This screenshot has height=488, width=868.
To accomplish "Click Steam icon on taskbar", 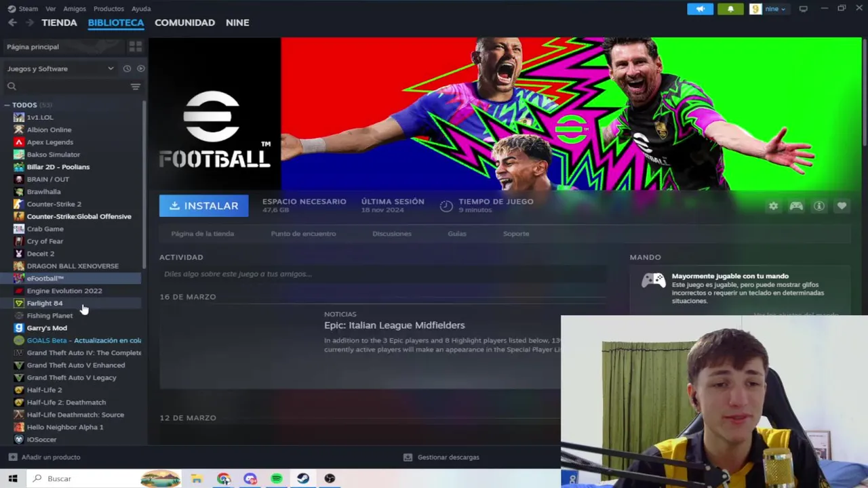I will pyautogui.click(x=303, y=479).
